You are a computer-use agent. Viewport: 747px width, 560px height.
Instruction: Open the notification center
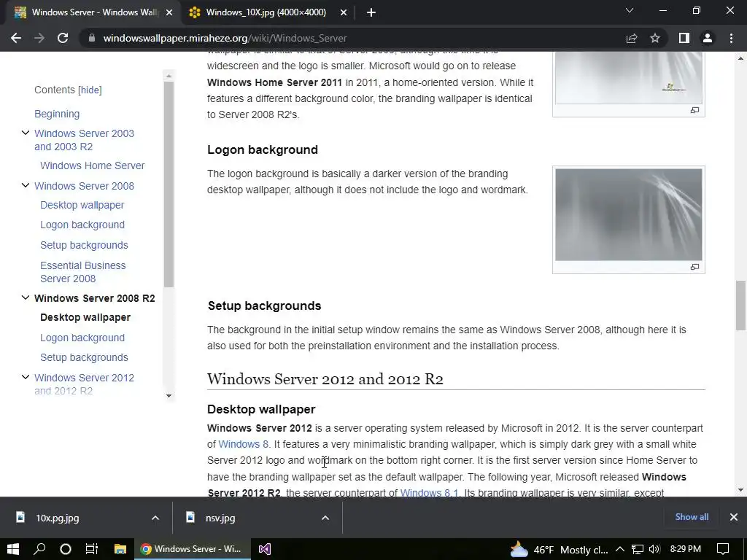click(723, 549)
